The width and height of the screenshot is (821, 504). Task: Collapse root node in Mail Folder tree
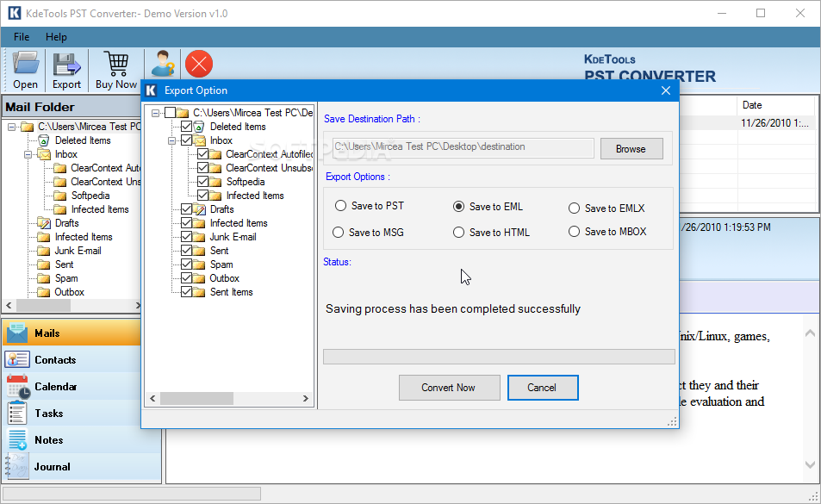click(x=11, y=127)
